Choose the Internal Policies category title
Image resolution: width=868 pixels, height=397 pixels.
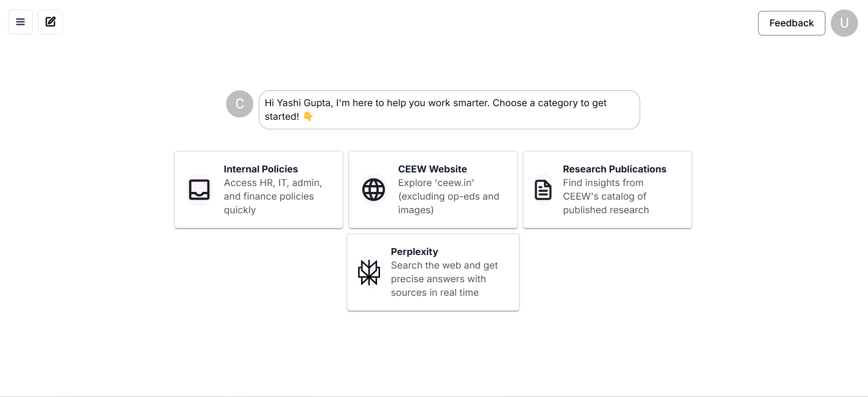pos(261,169)
